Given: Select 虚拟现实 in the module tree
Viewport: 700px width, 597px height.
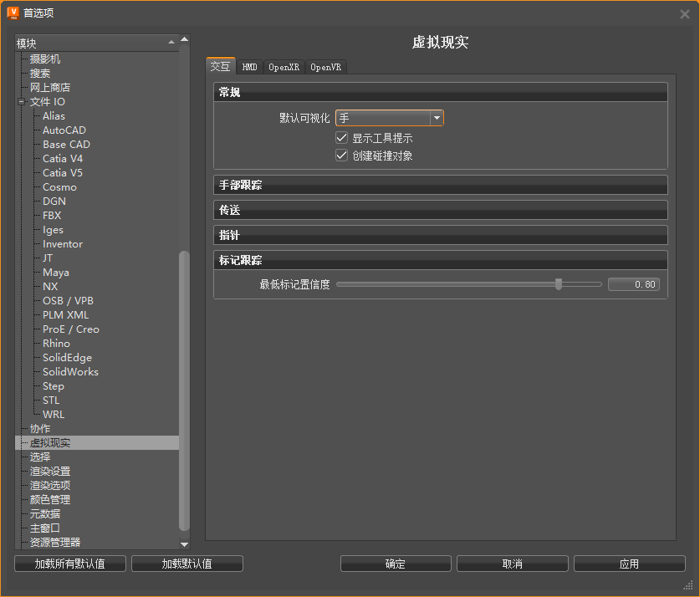Looking at the screenshot, I should click(50, 443).
